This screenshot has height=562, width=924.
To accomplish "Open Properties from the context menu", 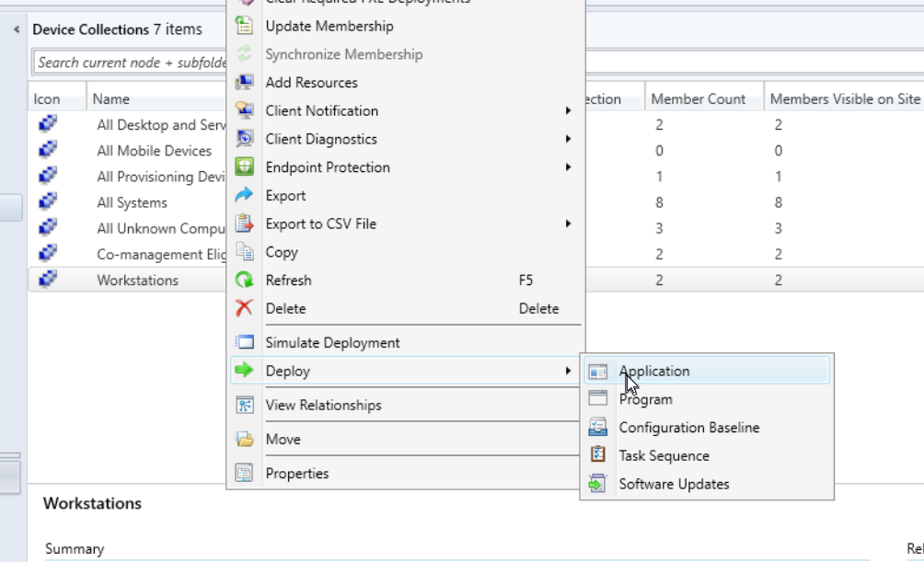I will (296, 474).
